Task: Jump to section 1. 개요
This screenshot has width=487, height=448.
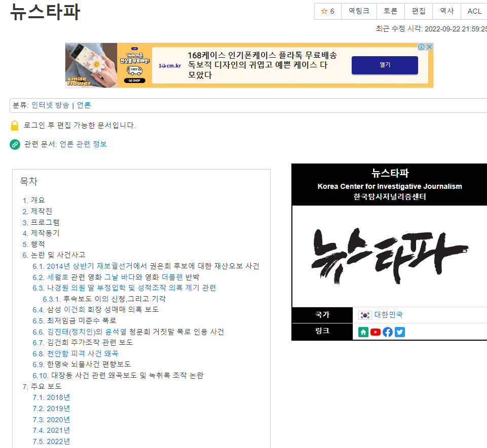Action: (x=34, y=200)
